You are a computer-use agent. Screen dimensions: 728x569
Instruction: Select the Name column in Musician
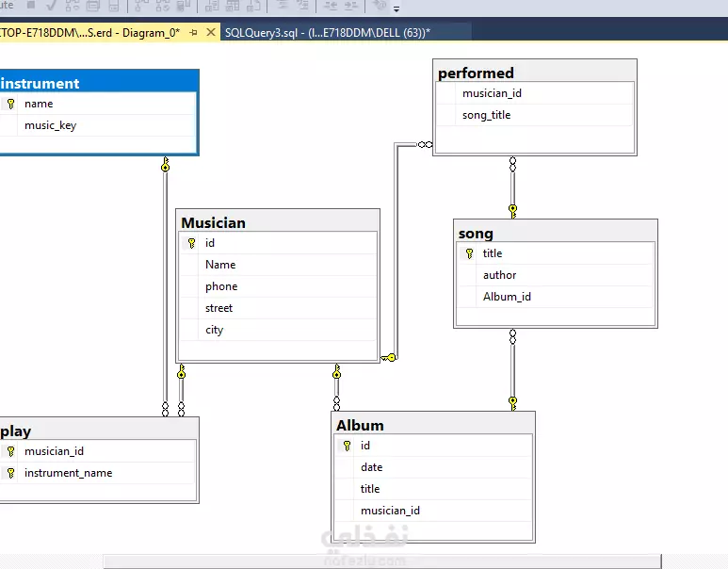(x=278, y=265)
